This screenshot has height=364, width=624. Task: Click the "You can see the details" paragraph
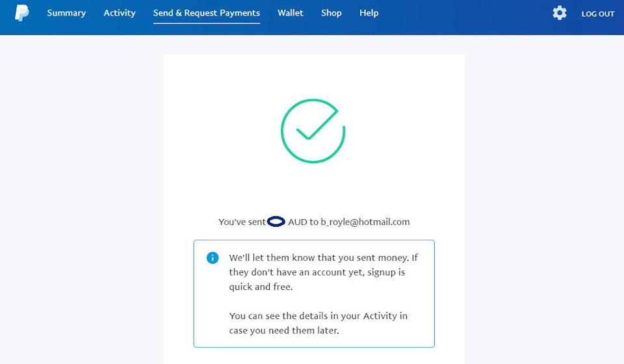(x=318, y=323)
